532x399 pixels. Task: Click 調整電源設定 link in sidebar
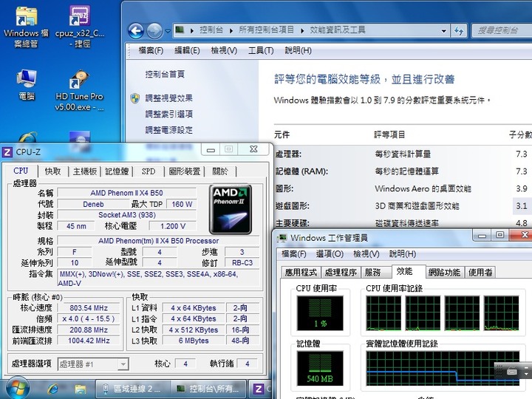(x=169, y=130)
